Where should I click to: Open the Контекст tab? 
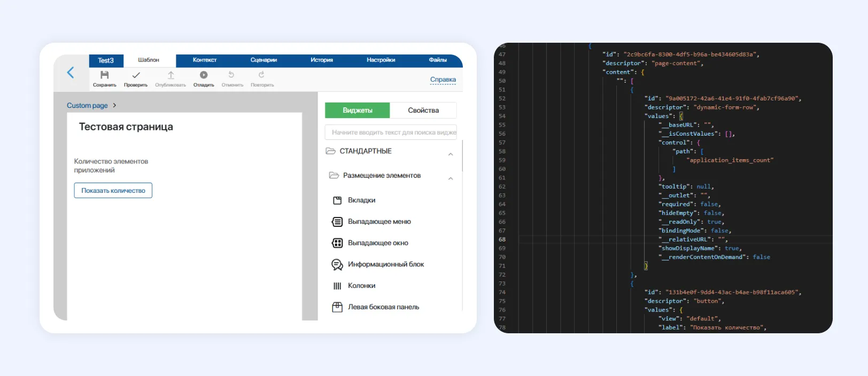[205, 60]
